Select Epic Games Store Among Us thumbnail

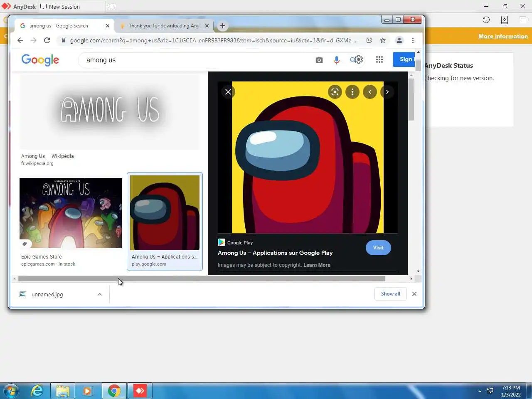point(71,213)
